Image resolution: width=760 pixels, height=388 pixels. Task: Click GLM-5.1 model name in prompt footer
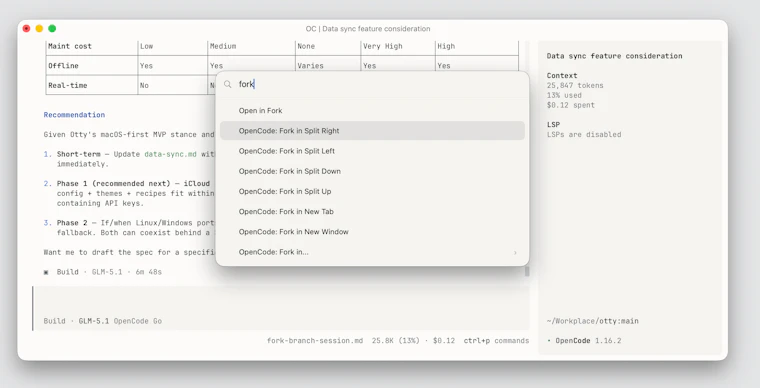[94, 321]
